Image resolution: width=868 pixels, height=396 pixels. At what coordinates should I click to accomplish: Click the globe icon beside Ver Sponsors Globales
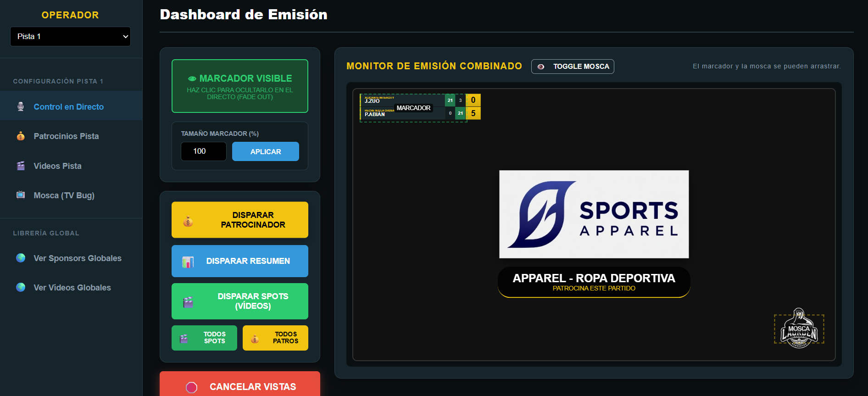click(21, 258)
